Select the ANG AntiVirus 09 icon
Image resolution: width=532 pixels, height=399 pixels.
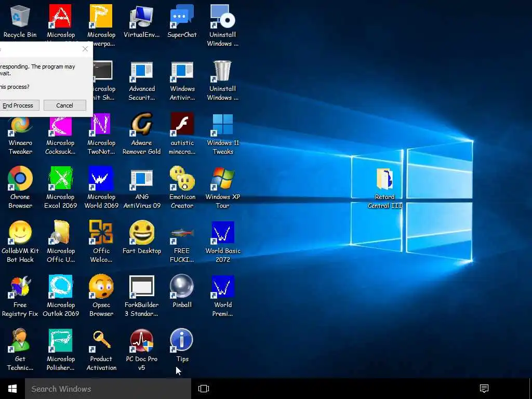click(x=142, y=178)
